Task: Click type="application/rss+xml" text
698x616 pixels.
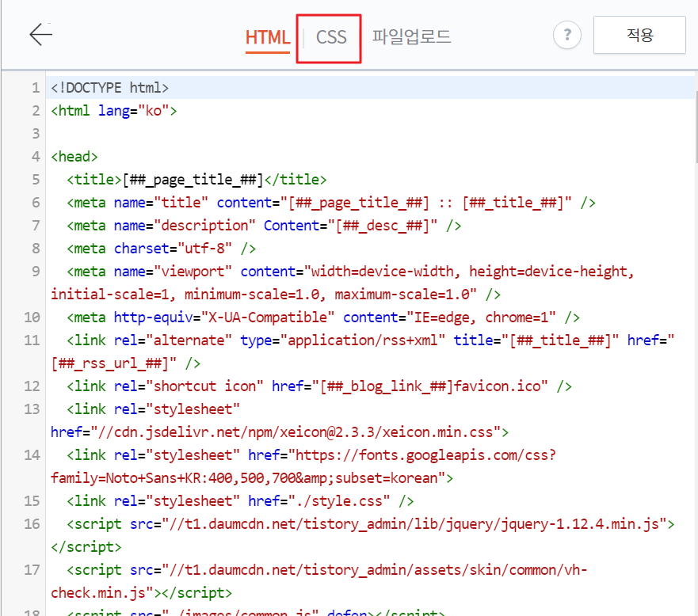Action: pyautogui.click(x=343, y=340)
